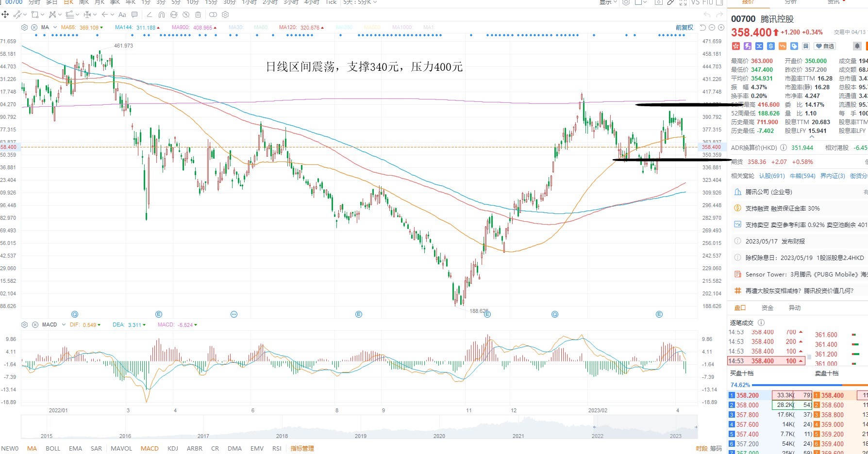Screen dimensions: 868x454
Task: Toggle MA120 line visibility
Action: [301, 28]
